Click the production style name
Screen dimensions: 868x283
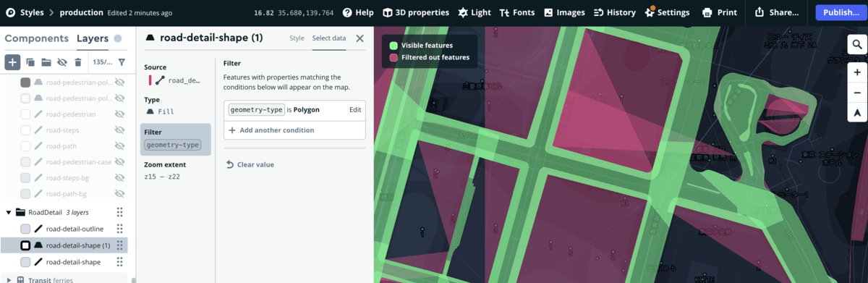[82, 12]
